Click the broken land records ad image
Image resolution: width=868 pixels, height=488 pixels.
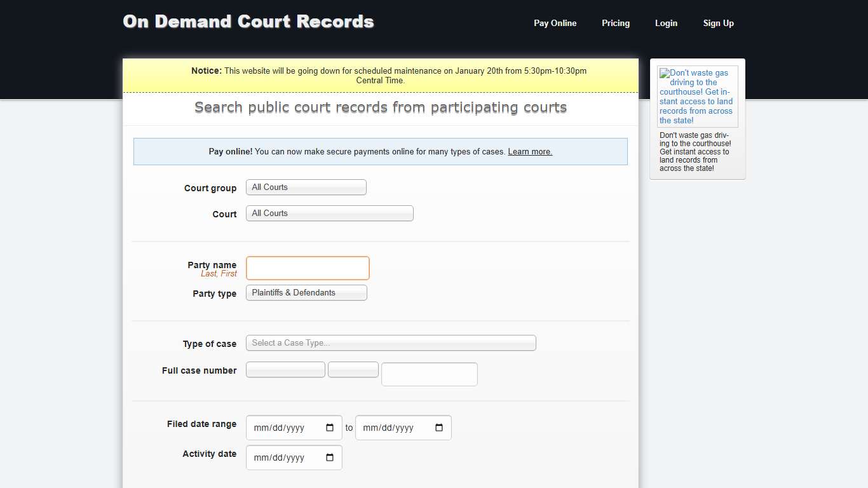click(x=697, y=96)
